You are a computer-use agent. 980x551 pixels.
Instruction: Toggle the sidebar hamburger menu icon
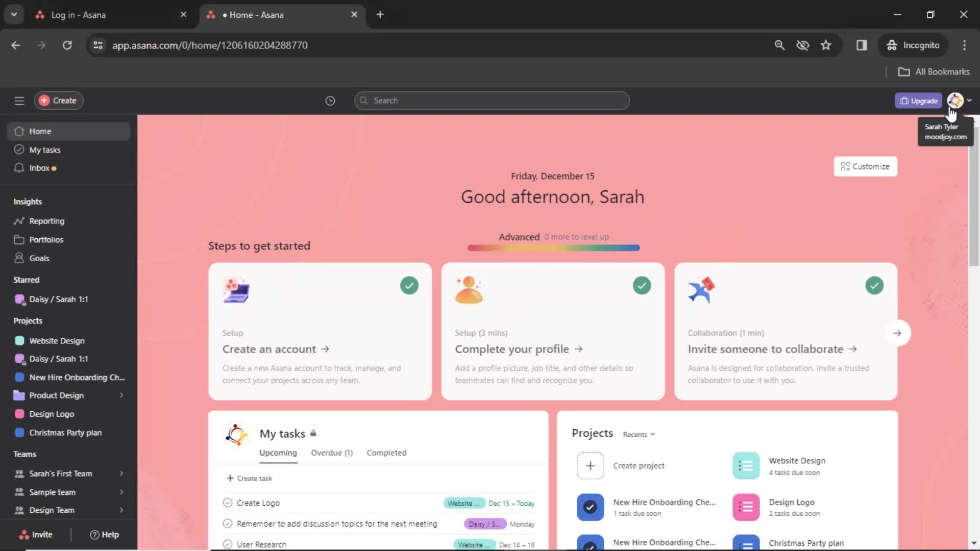(x=19, y=101)
